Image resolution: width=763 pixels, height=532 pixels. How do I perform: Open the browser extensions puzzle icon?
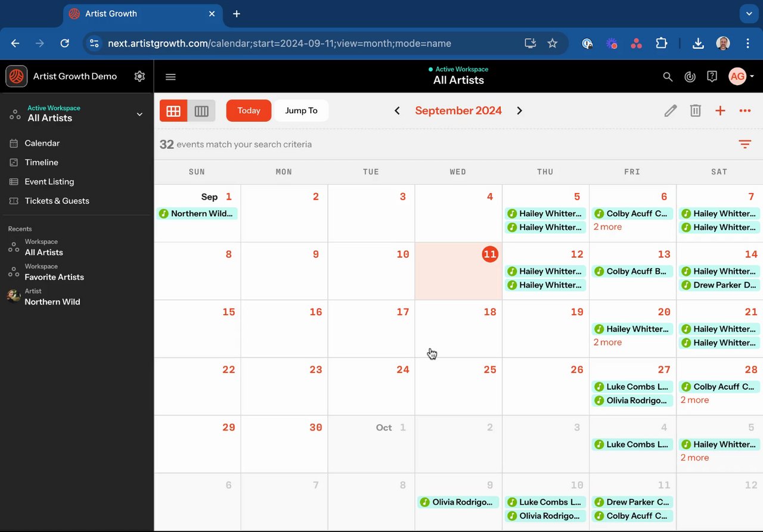(x=661, y=43)
